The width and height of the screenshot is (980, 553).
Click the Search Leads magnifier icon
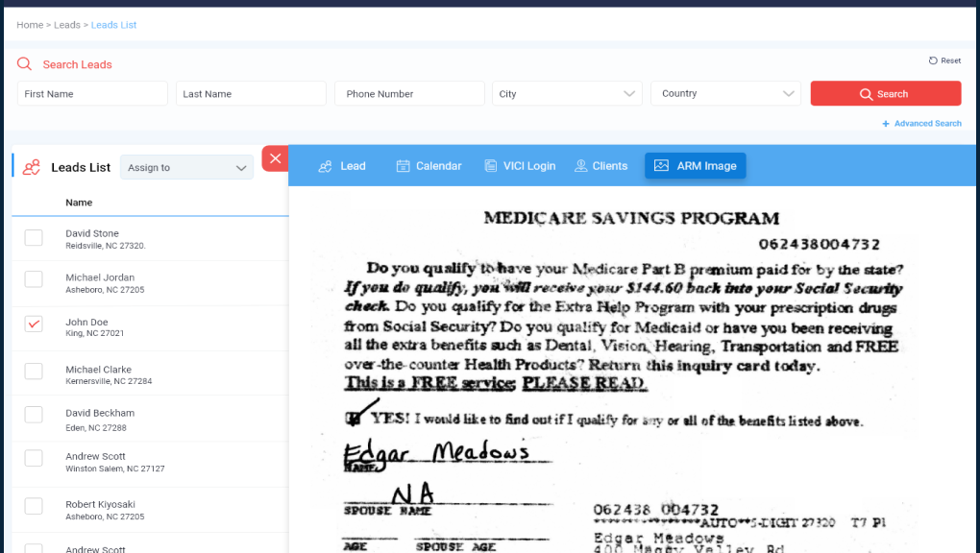point(24,63)
